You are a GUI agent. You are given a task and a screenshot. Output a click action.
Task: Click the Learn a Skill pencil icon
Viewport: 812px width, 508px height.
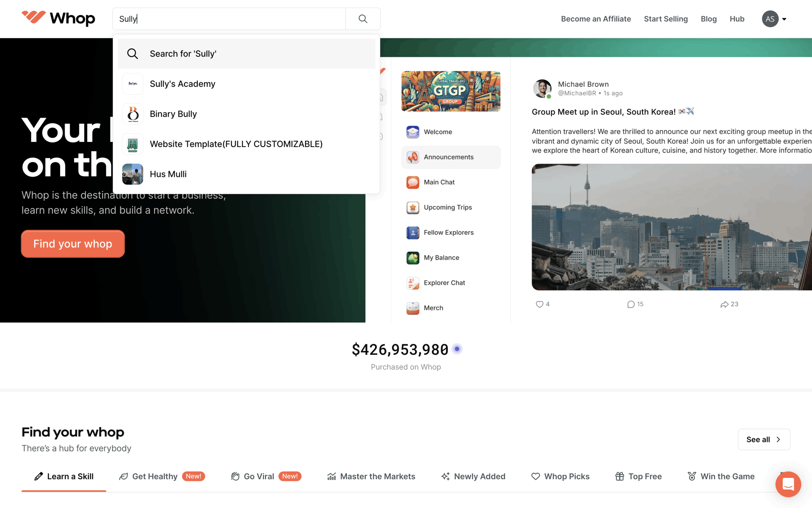pos(38,476)
